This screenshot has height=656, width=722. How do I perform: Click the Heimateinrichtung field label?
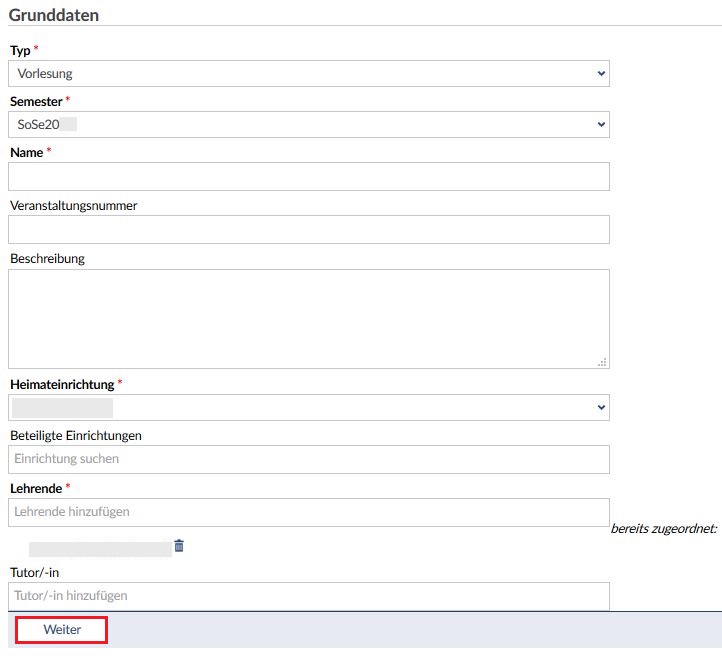[62, 384]
